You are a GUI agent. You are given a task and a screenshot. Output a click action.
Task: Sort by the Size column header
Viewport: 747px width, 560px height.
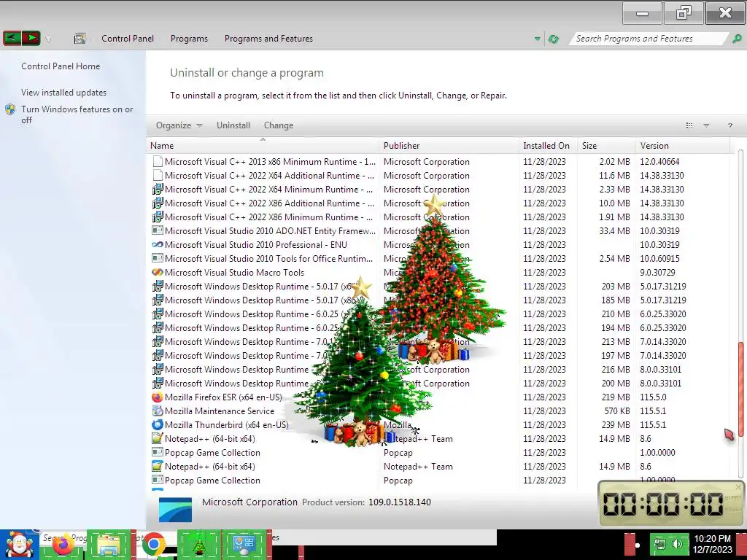[x=606, y=146]
